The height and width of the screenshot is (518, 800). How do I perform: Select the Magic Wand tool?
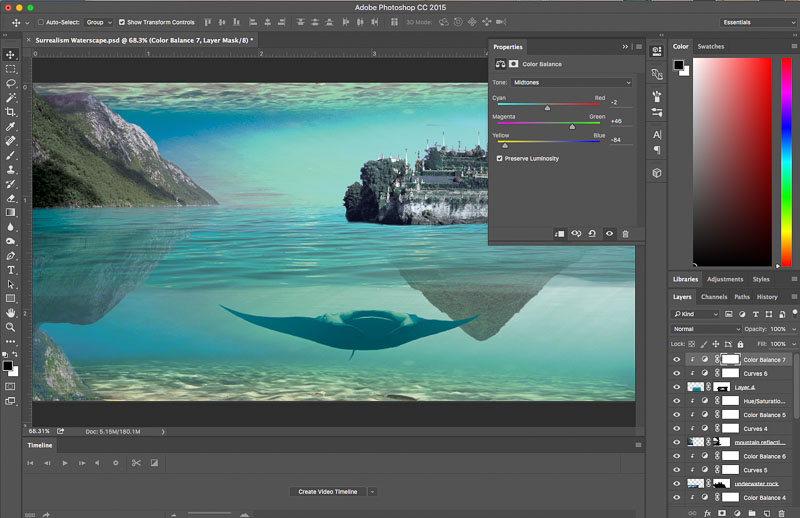click(x=10, y=97)
